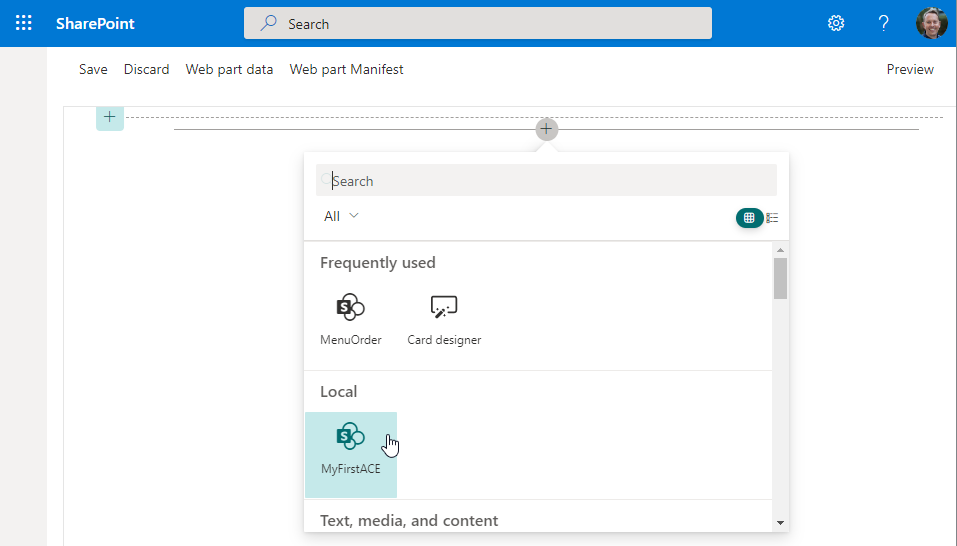
Task: Click the teal add section plus button
Action: point(109,118)
